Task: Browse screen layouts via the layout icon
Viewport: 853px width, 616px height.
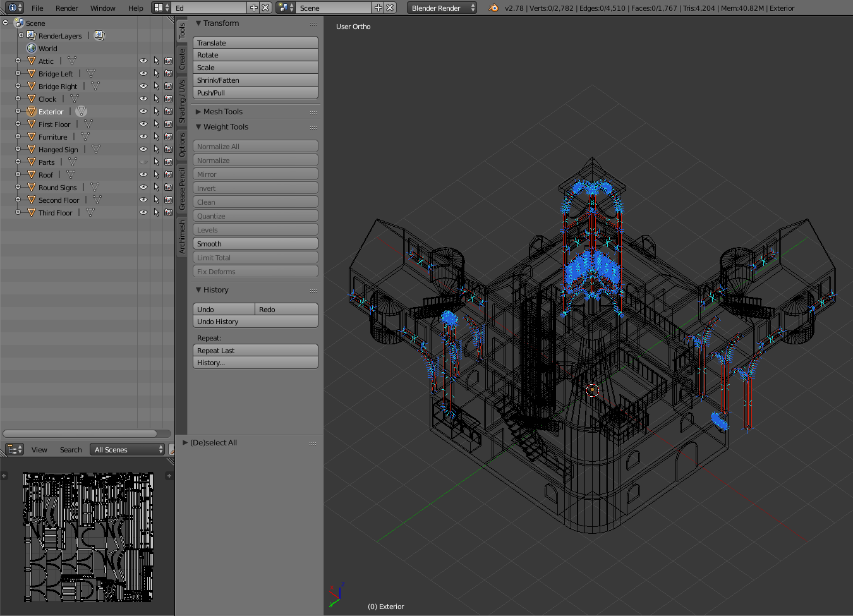Action: point(161,8)
